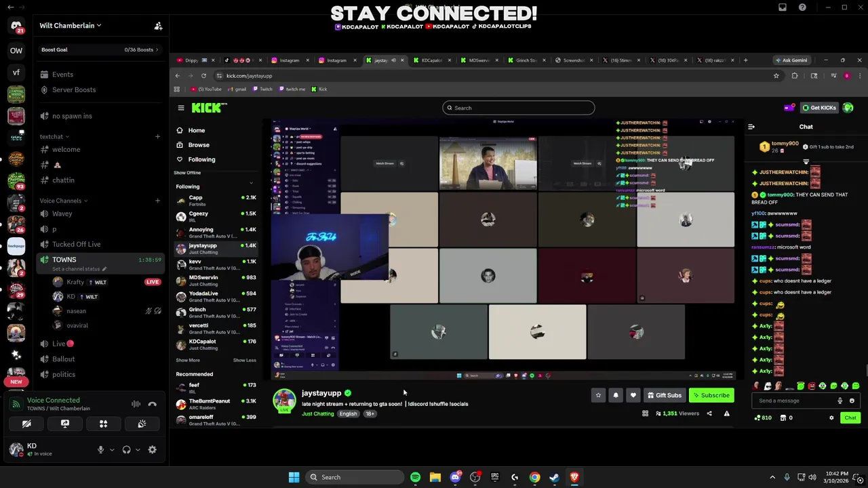
Task: Open Ask Gemini in browser
Action: pyautogui.click(x=791, y=60)
